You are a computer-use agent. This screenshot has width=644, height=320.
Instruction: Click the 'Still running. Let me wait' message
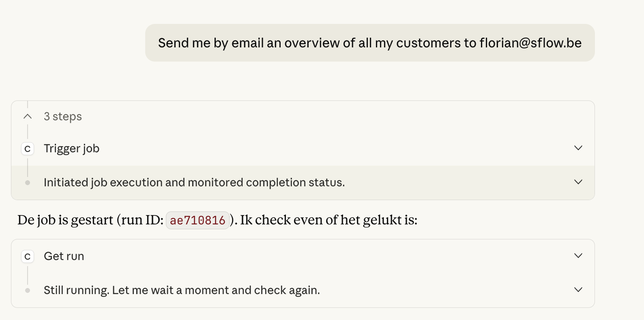pos(181,290)
